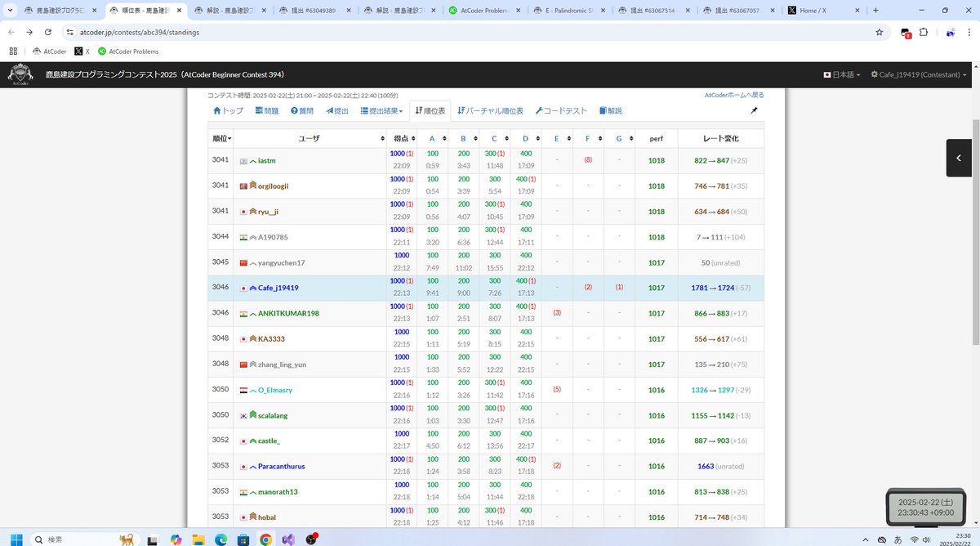Open the Chrome extensions puzzle icon
This screenshot has height=546, width=980.
click(x=924, y=32)
